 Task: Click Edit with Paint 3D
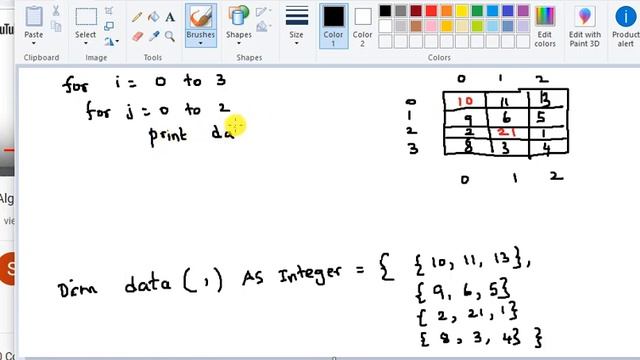pyautogui.click(x=584, y=26)
